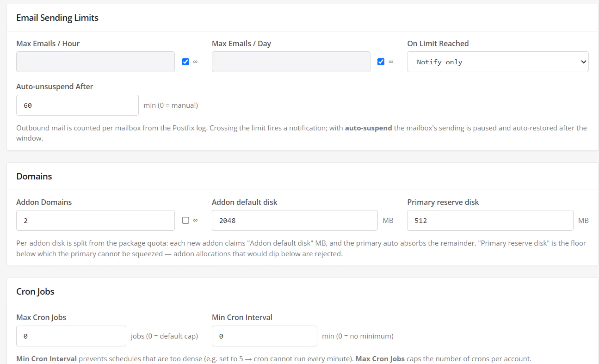599x364 pixels.
Task: Click the Primary reserve disk label
Action: [443, 202]
